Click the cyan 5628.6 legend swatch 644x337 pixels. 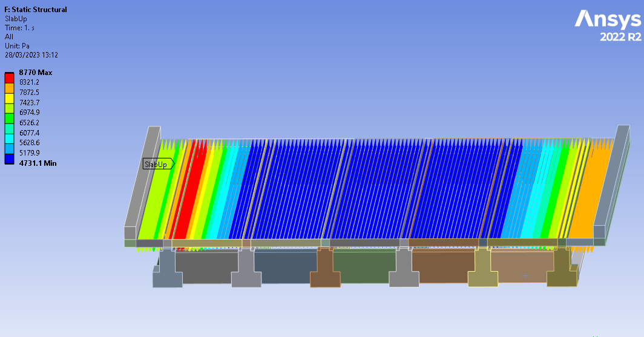(x=9, y=139)
